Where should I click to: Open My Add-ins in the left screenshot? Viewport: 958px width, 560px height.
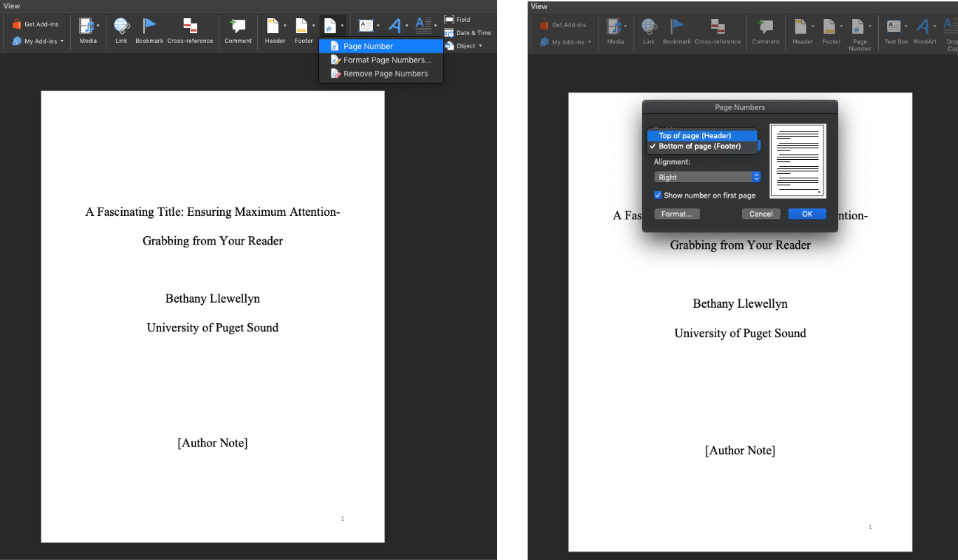tap(38, 41)
